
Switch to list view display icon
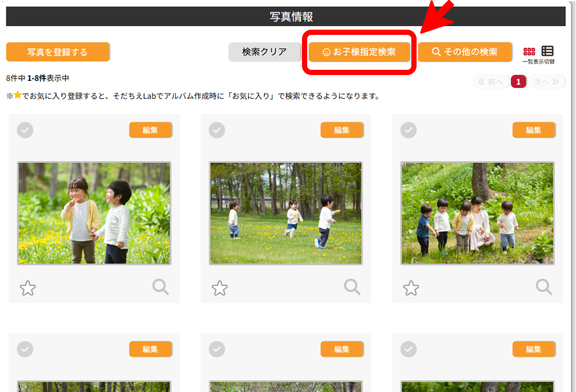pos(547,51)
